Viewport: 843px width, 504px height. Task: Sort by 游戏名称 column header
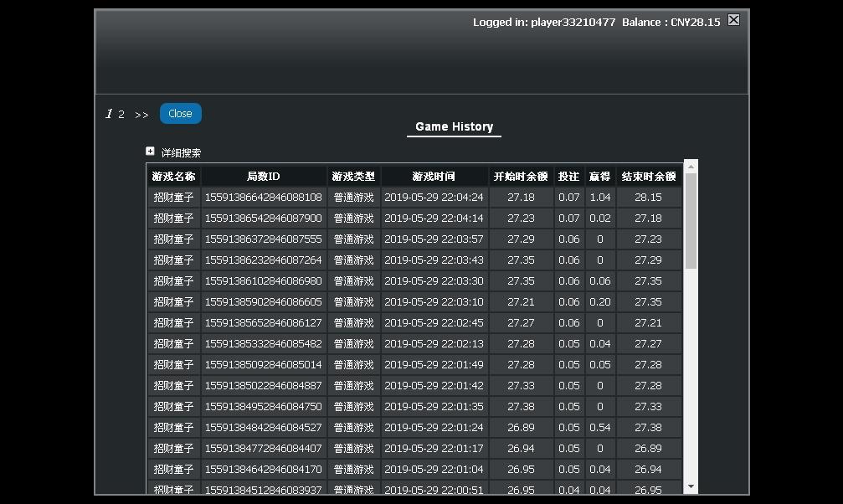pos(173,177)
